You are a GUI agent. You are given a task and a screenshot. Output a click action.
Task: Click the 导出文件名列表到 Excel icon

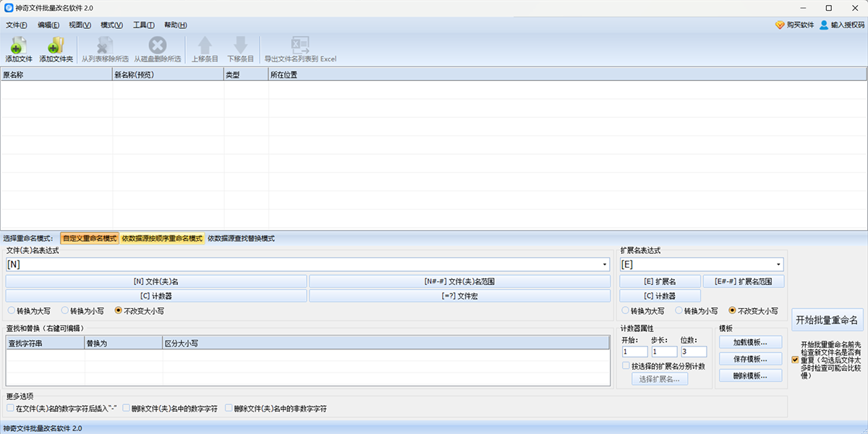pos(300,45)
